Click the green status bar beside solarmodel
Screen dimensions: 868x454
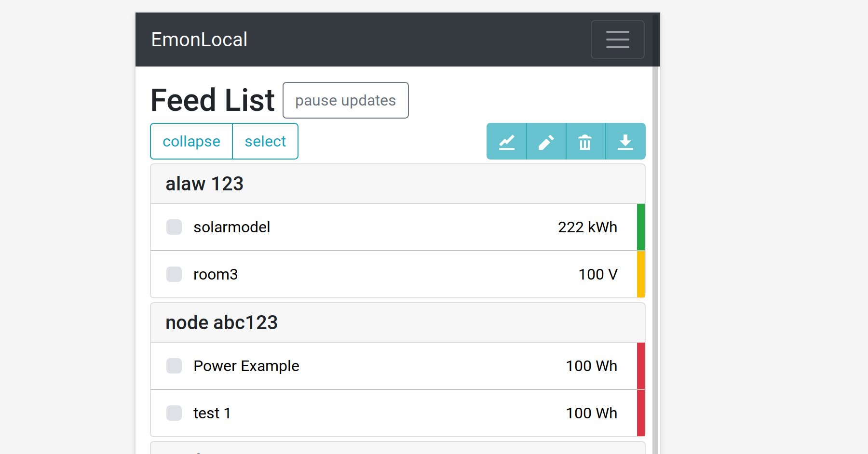[x=640, y=227]
